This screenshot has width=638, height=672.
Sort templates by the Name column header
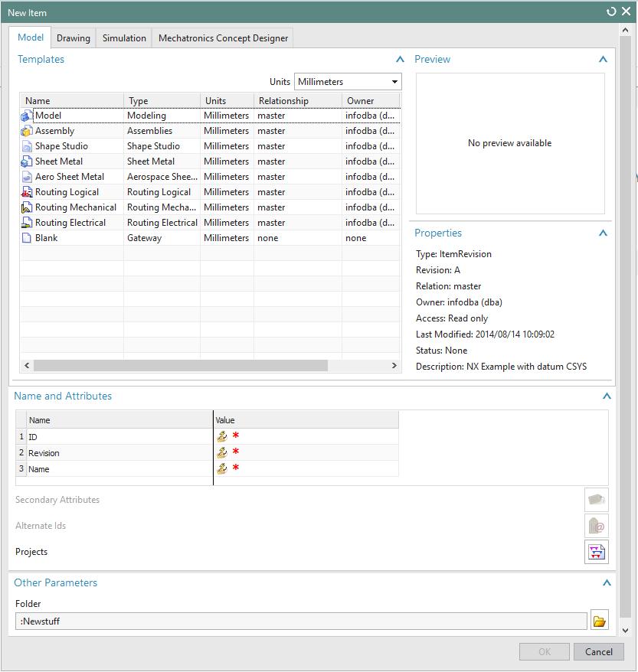[72, 101]
